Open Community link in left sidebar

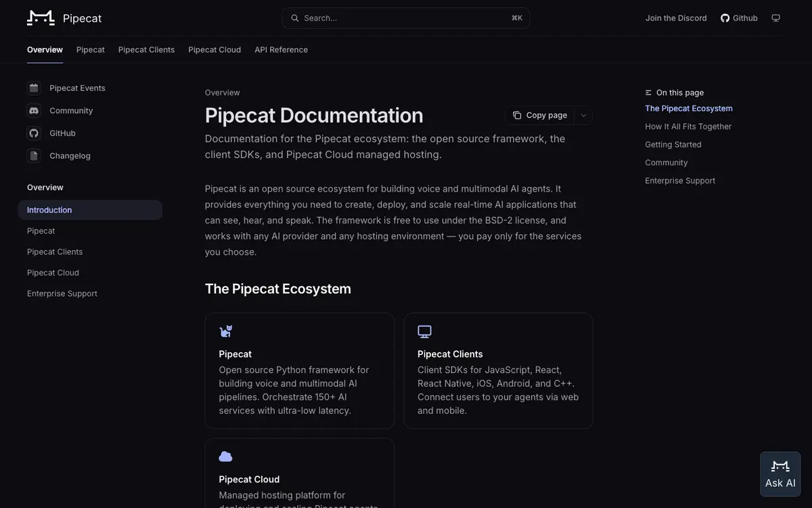tap(71, 110)
